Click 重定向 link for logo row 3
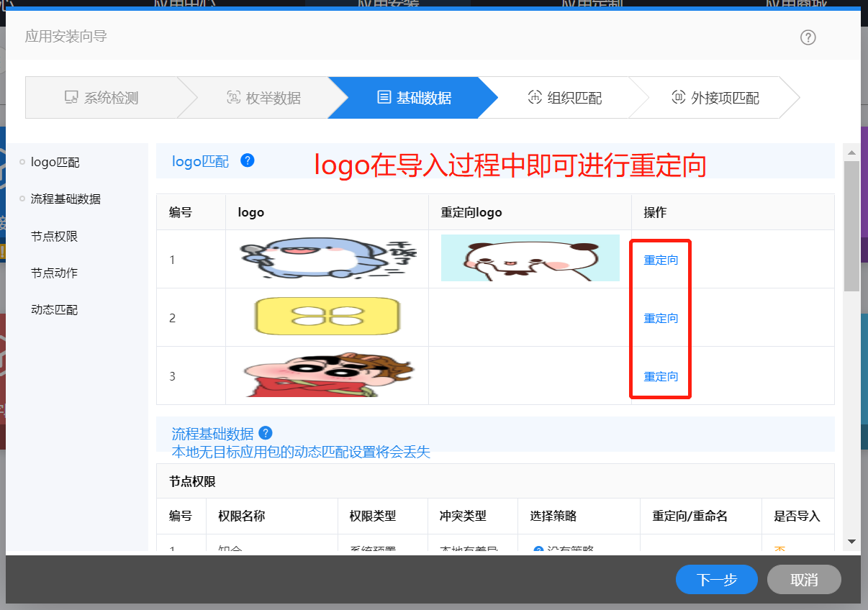The image size is (868, 610). [661, 376]
